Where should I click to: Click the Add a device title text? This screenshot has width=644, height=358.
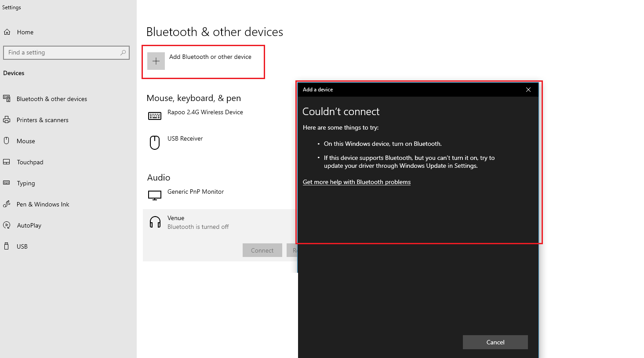click(318, 90)
